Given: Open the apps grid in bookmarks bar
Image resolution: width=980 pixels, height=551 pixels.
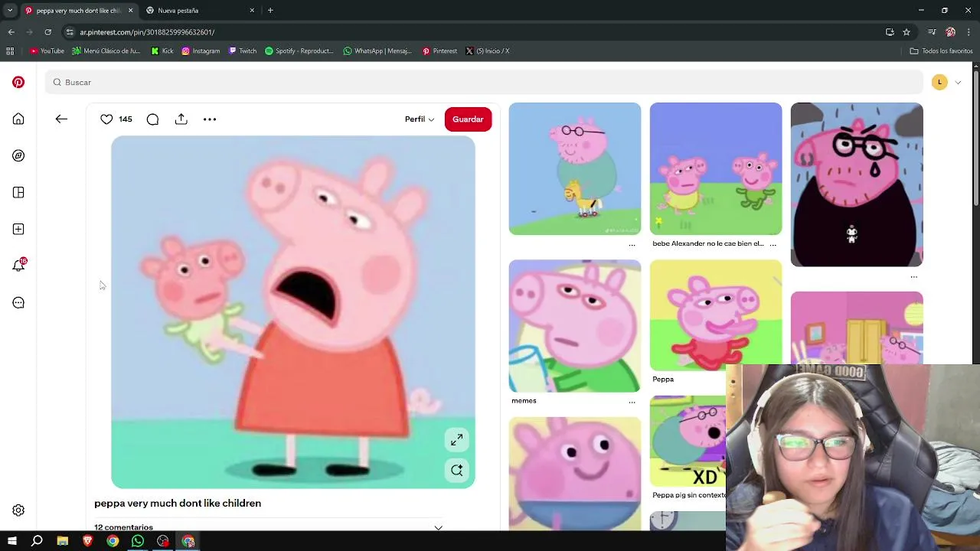Looking at the screenshot, I should point(10,51).
